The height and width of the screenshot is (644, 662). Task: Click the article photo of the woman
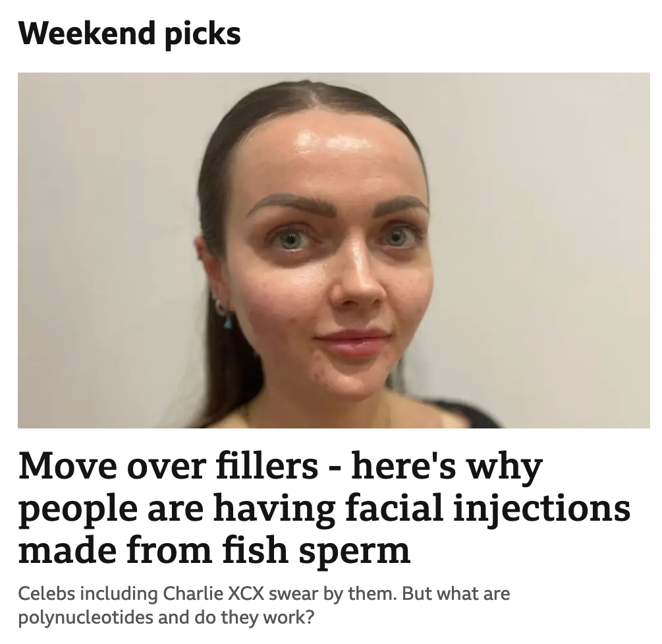pyautogui.click(x=333, y=250)
